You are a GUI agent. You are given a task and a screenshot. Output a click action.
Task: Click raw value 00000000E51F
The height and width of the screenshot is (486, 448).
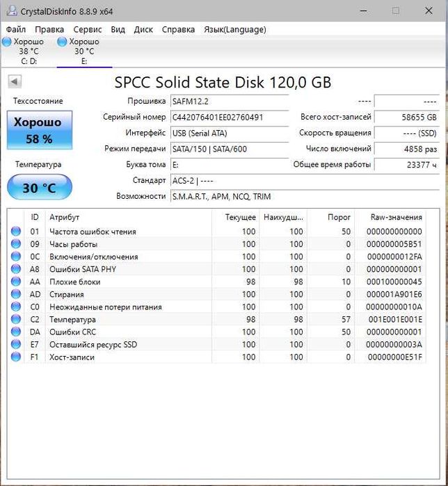pyautogui.click(x=395, y=357)
